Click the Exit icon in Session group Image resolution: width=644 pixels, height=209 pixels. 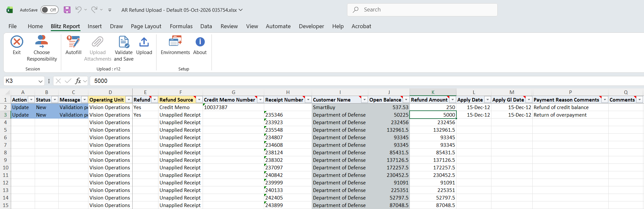click(17, 42)
